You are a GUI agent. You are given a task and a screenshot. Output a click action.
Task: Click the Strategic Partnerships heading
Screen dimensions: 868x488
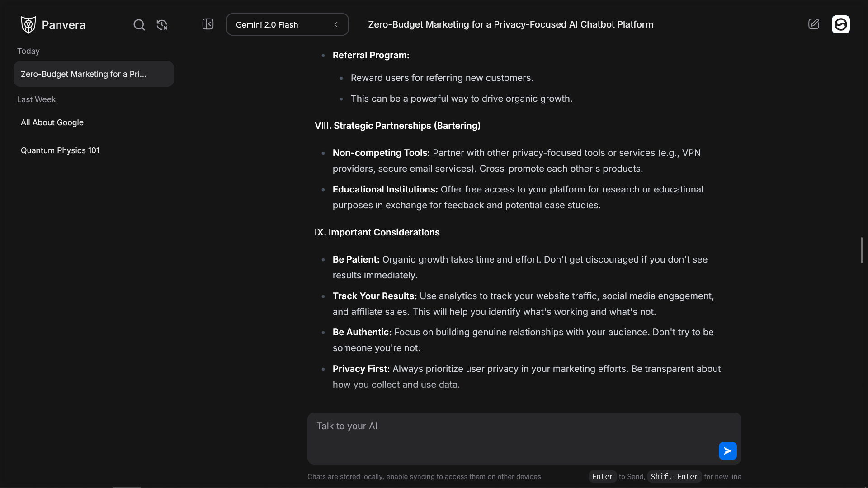tap(397, 126)
